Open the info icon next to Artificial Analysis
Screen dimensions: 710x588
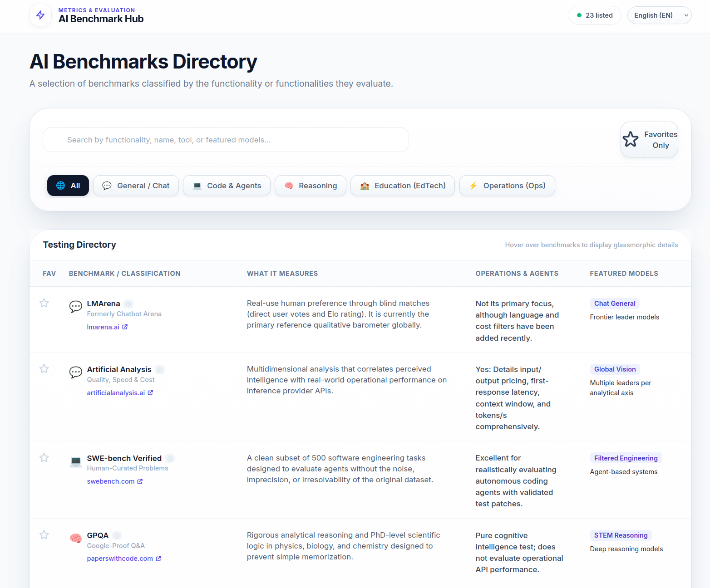160,370
